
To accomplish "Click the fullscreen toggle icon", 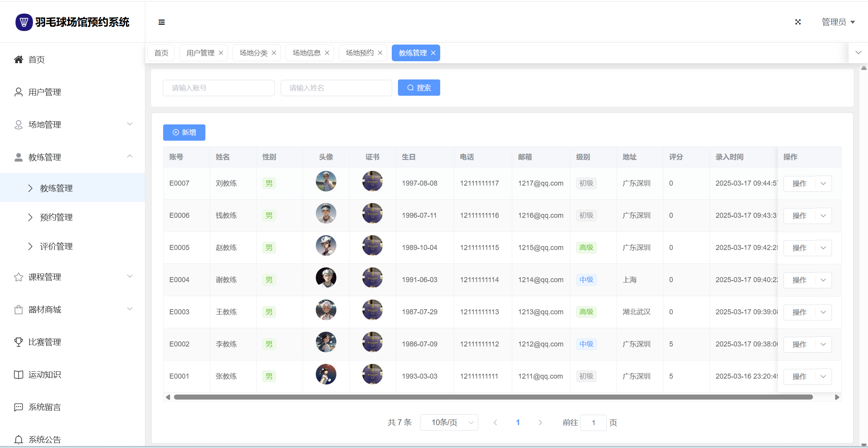I will [798, 22].
